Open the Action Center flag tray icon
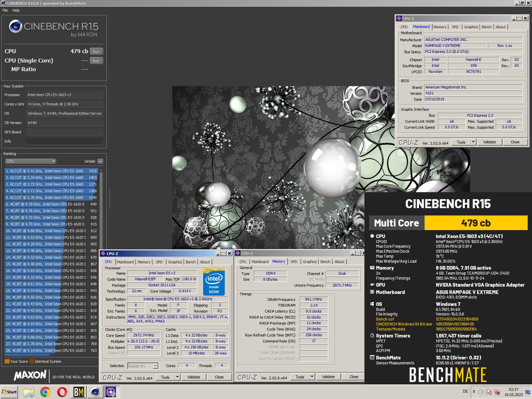Screen dimensions: 532x399 pyautogui.click(x=489, y=392)
